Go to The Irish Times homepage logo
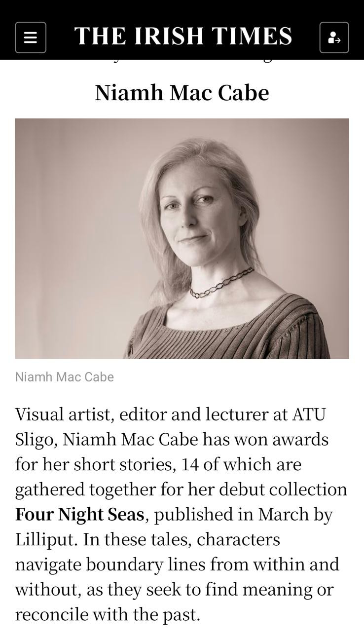 click(183, 37)
